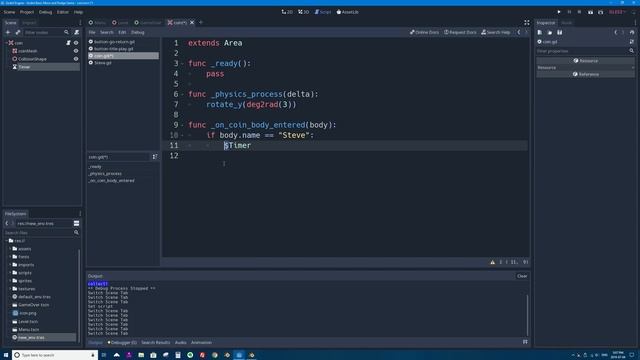Jump to _physics_process in method list
The image size is (640, 360).
[x=105, y=173]
